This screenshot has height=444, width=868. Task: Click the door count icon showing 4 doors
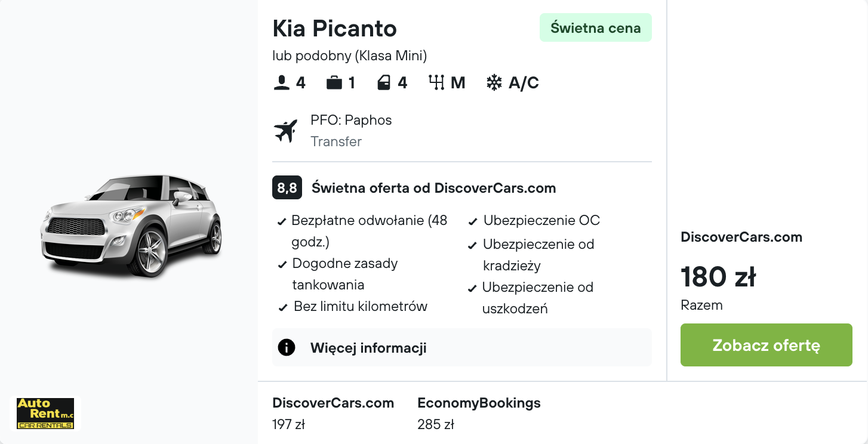click(384, 83)
